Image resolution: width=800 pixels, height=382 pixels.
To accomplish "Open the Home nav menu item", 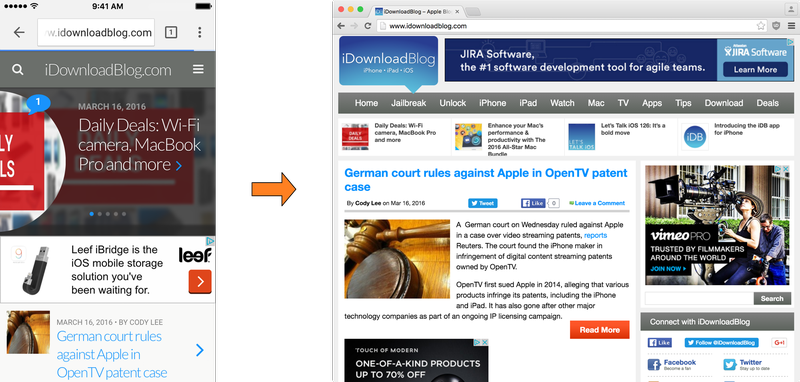I will [x=366, y=103].
